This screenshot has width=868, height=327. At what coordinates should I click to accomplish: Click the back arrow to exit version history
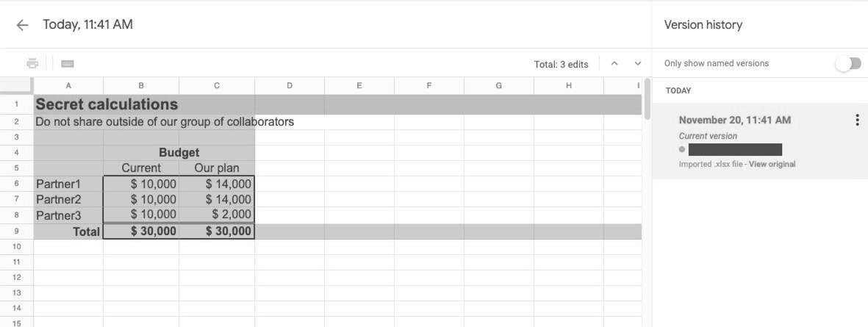[22, 25]
